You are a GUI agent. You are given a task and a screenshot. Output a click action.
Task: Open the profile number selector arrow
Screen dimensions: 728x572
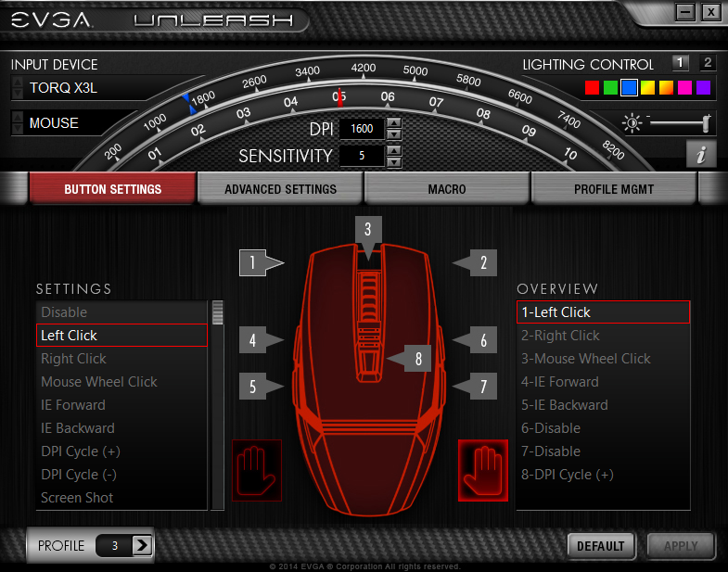(142, 545)
